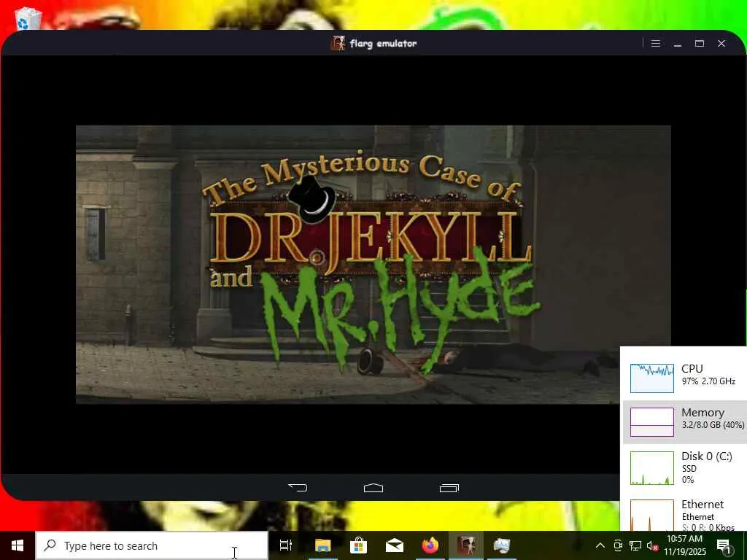Tap the Android back navigation button
The width and height of the screenshot is (747, 560).
tap(298, 488)
